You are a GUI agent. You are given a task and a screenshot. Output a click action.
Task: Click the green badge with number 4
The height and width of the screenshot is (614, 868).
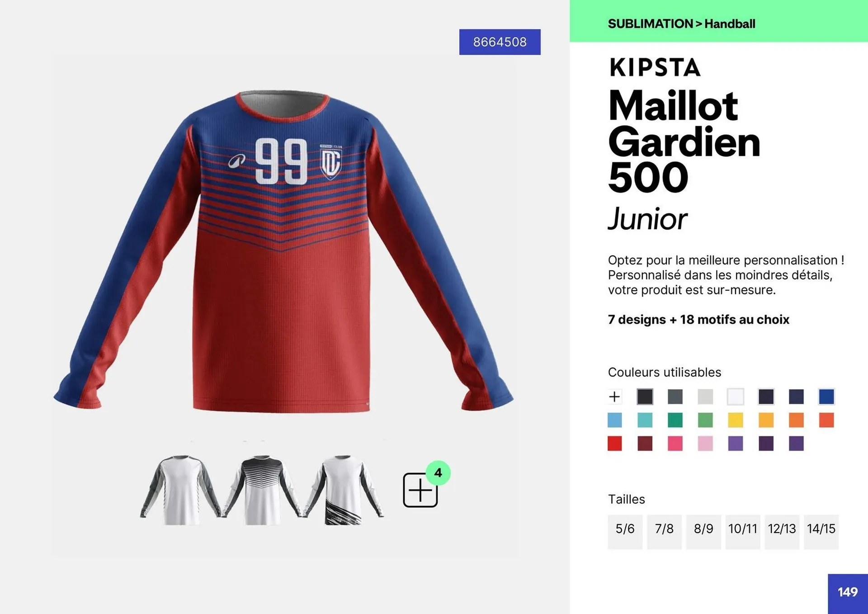point(438,473)
